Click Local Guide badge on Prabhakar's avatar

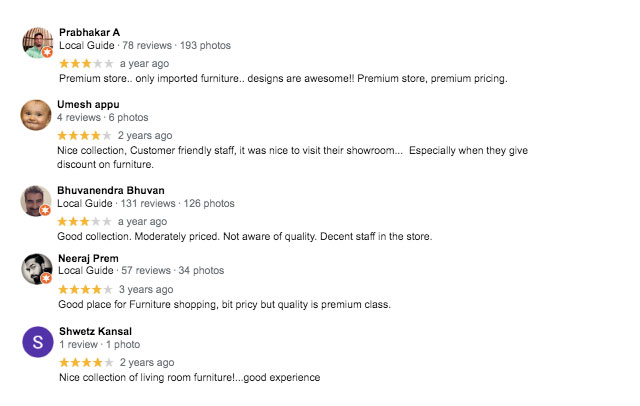(x=47, y=52)
